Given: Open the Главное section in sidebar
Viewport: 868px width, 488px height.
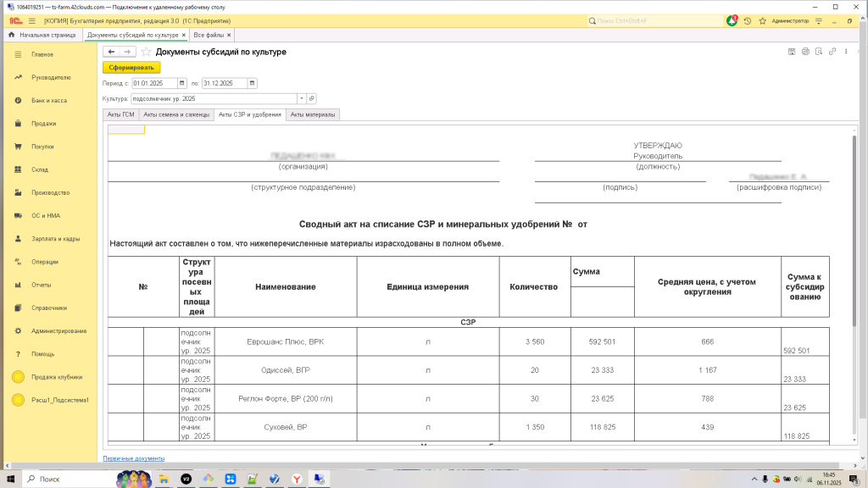Looking at the screenshot, I should (42, 54).
